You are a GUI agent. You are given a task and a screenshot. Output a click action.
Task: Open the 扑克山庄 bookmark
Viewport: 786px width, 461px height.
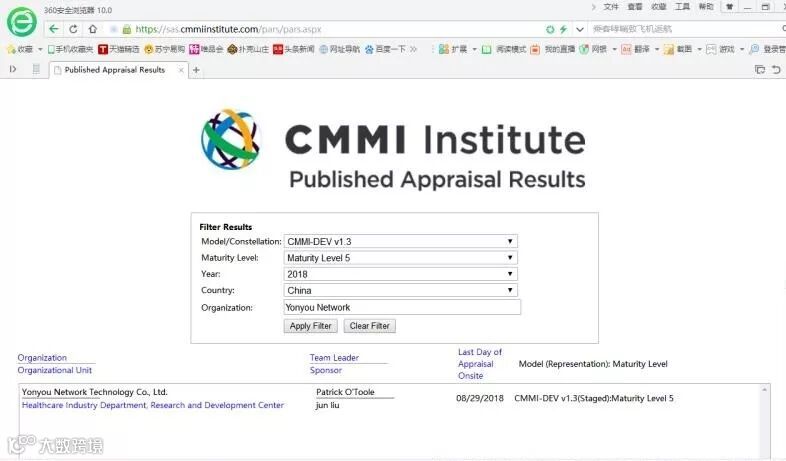click(248, 49)
